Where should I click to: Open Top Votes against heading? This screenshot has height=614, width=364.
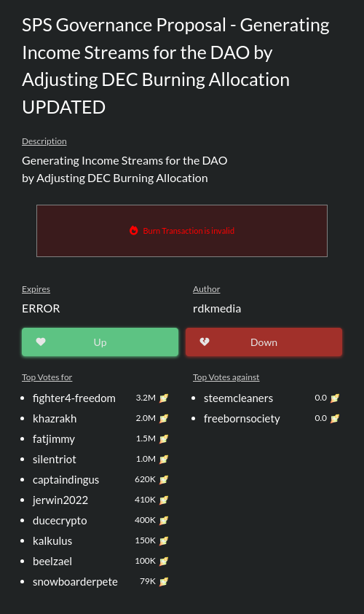pos(226,377)
